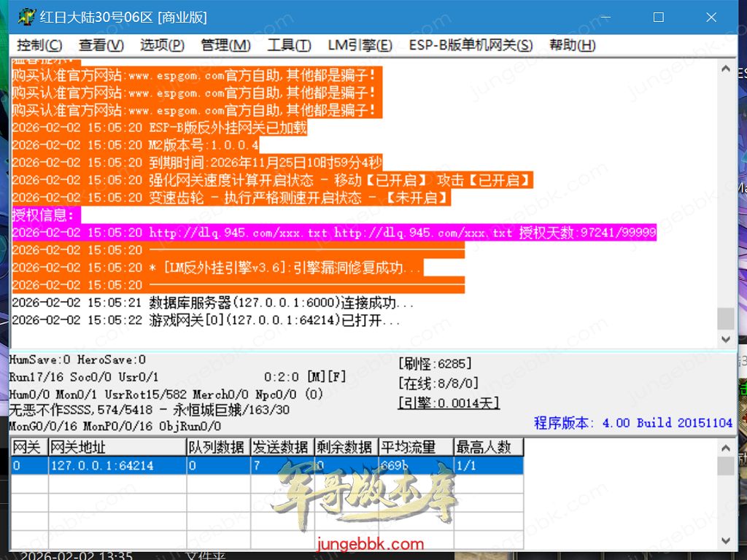Open the LM引擎(E) menu
The width and height of the screenshot is (747, 560).
[x=360, y=45]
